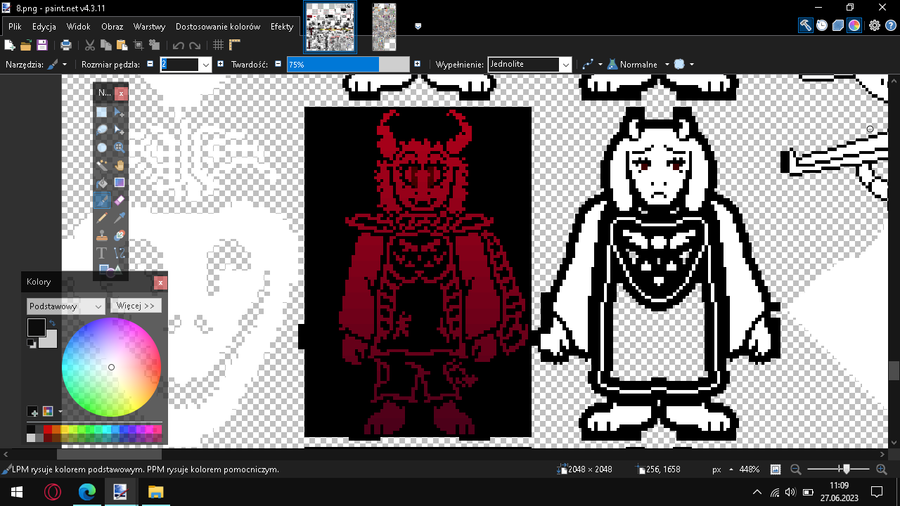Viewport: 900px width, 506px height.
Task: Click the Cut scissors icon
Action: pyautogui.click(x=90, y=45)
